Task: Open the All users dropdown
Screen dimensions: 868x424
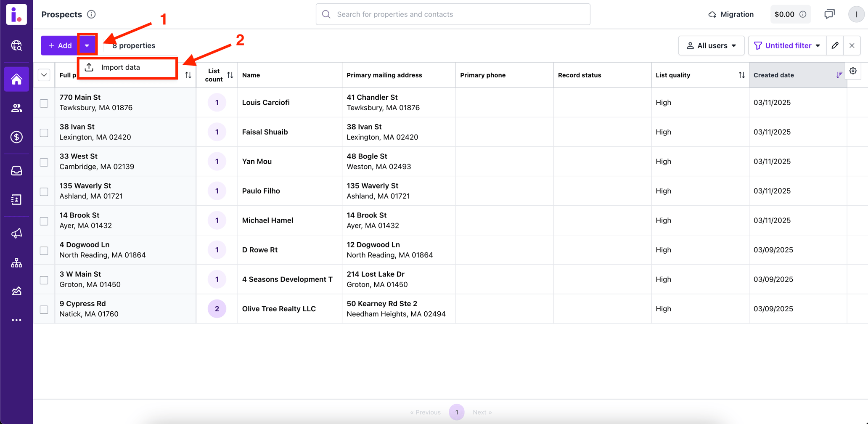Action: (x=711, y=45)
